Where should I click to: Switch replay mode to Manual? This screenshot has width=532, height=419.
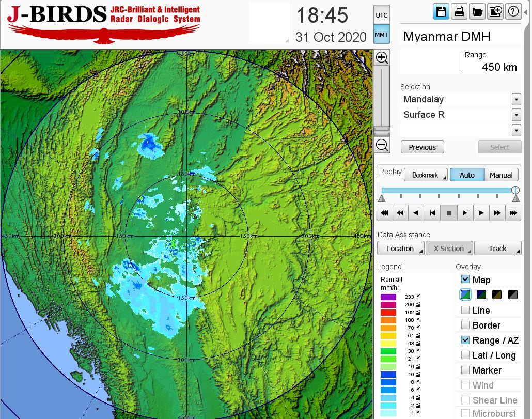[x=500, y=175]
